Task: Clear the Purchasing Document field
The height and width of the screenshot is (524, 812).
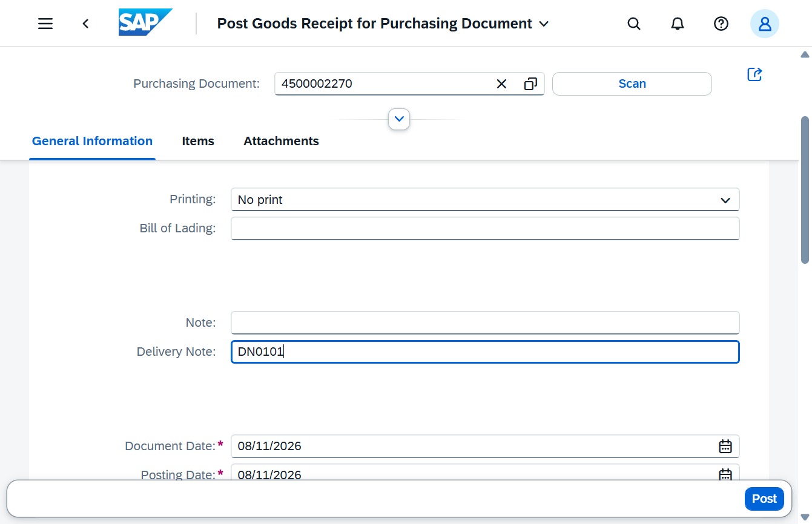Action: pyautogui.click(x=501, y=84)
